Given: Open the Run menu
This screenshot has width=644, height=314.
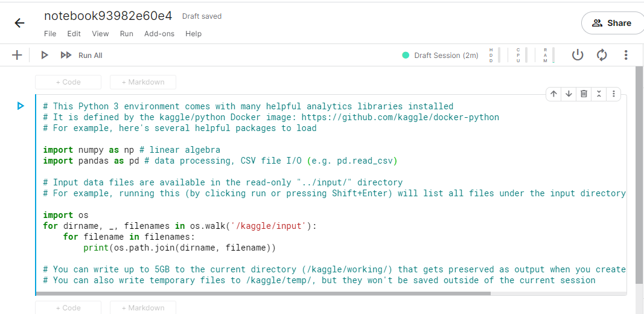Looking at the screenshot, I should point(126,34).
